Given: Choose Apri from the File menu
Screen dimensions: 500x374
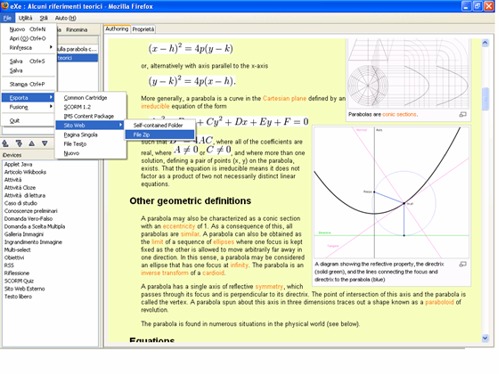Looking at the screenshot, I should coord(28,38).
